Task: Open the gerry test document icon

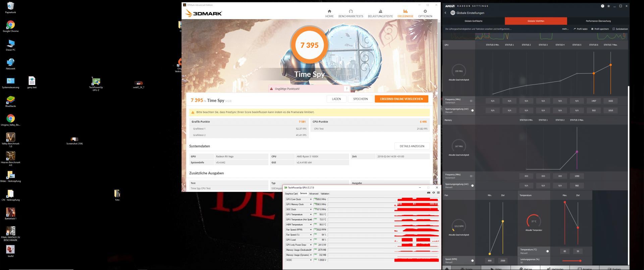Action: pos(32,83)
